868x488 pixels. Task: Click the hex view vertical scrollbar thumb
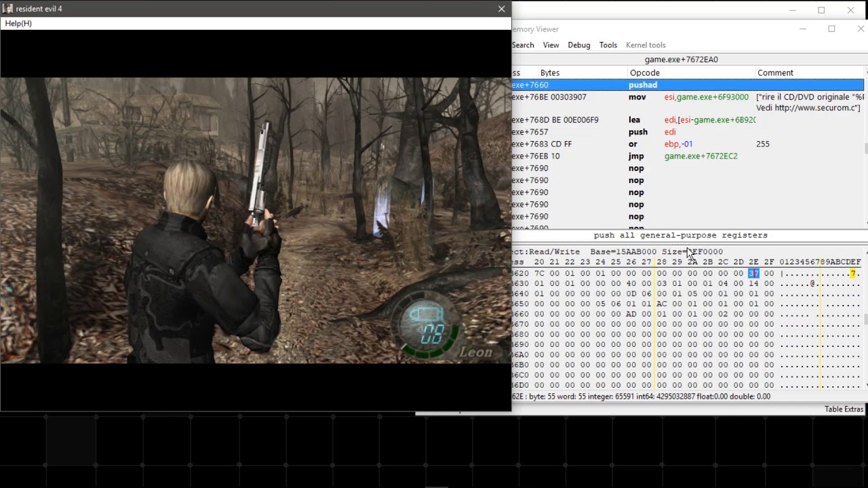click(x=865, y=319)
